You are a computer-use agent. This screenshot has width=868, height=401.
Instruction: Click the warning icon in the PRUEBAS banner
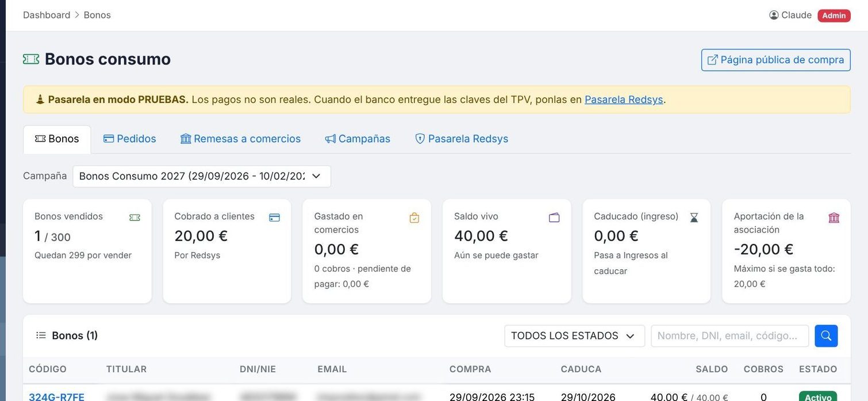pos(40,100)
